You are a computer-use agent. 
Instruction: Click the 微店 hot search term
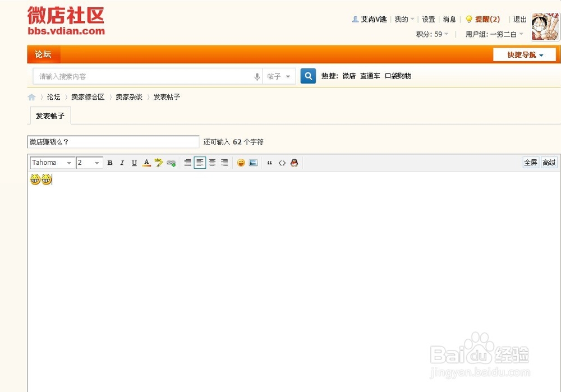pyautogui.click(x=349, y=76)
